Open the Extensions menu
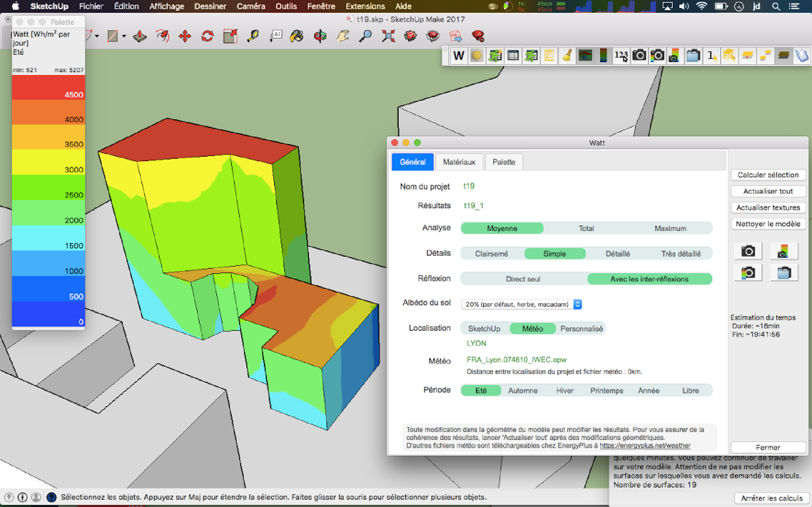812x507 pixels. [x=365, y=6]
